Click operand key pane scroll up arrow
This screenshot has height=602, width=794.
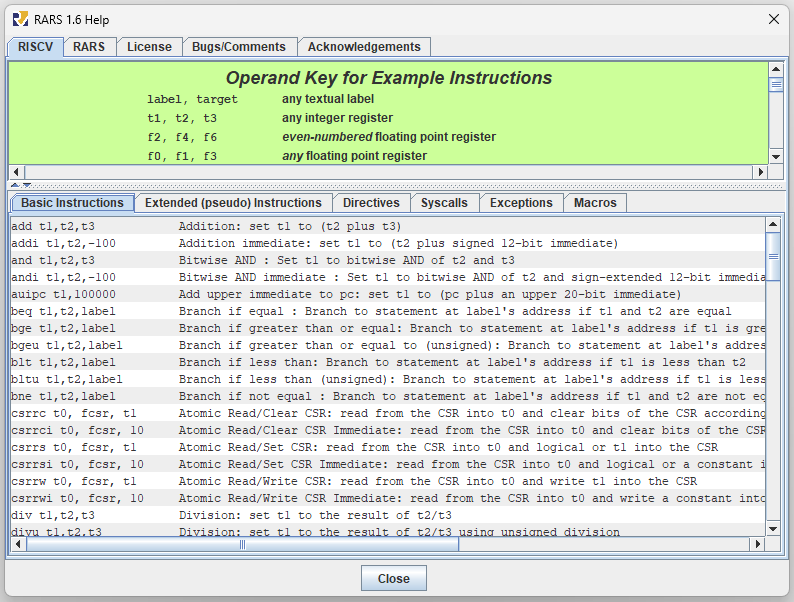point(776,69)
